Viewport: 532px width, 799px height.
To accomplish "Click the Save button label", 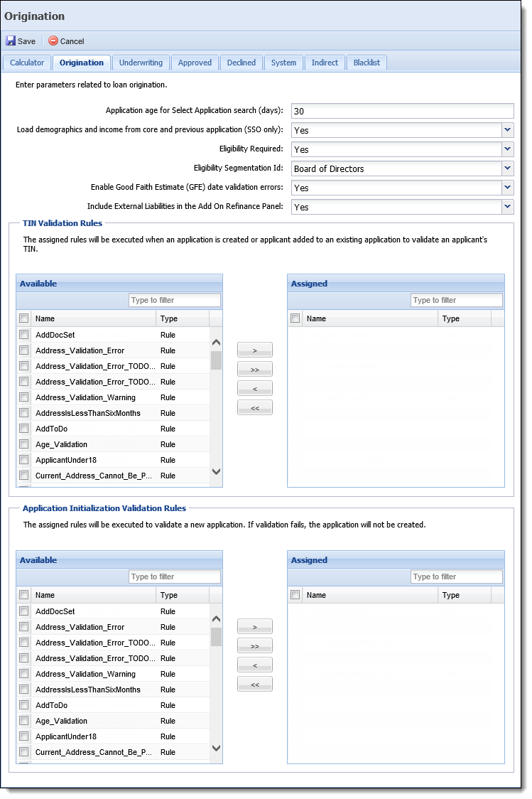I will (26, 41).
